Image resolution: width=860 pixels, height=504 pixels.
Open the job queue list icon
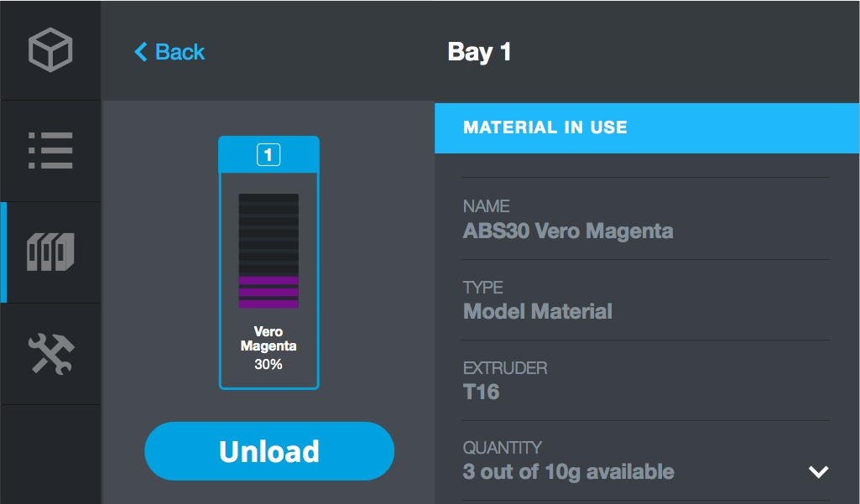pos(50,150)
